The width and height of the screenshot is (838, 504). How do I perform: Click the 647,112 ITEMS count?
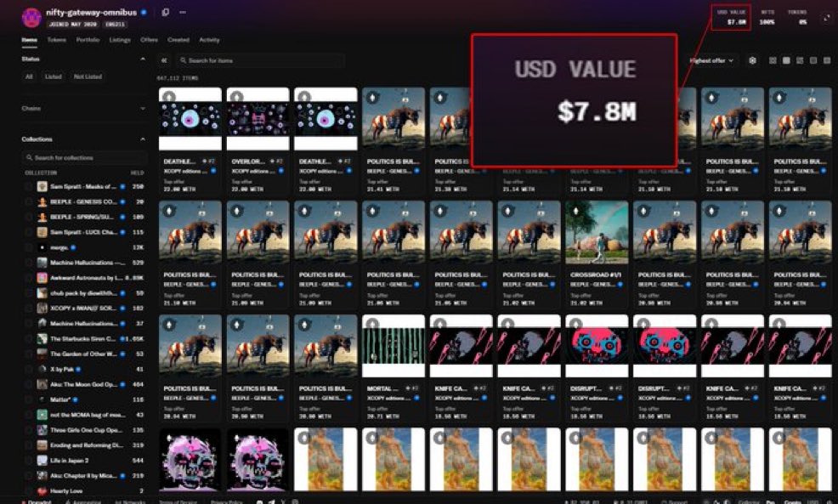coord(178,78)
